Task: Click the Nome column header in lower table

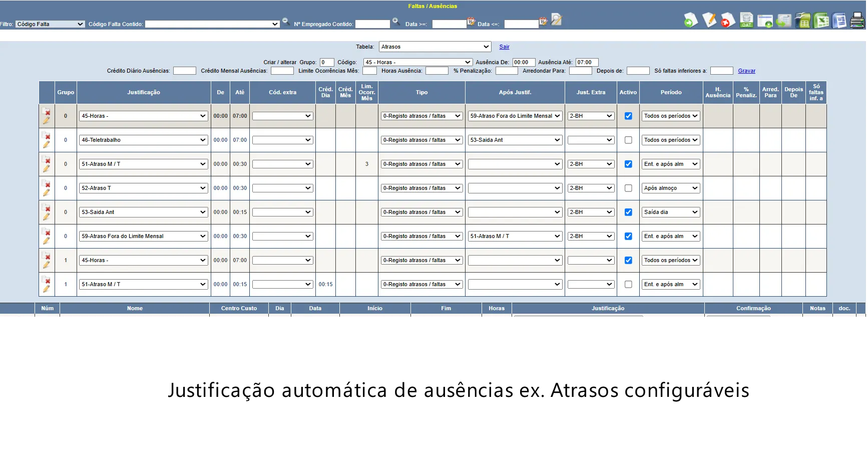Action: coord(135,308)
